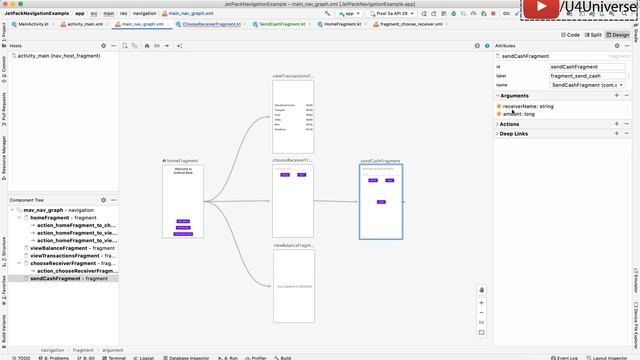Click the auto arrange icon
640x360 pixels.
point(180,46)
